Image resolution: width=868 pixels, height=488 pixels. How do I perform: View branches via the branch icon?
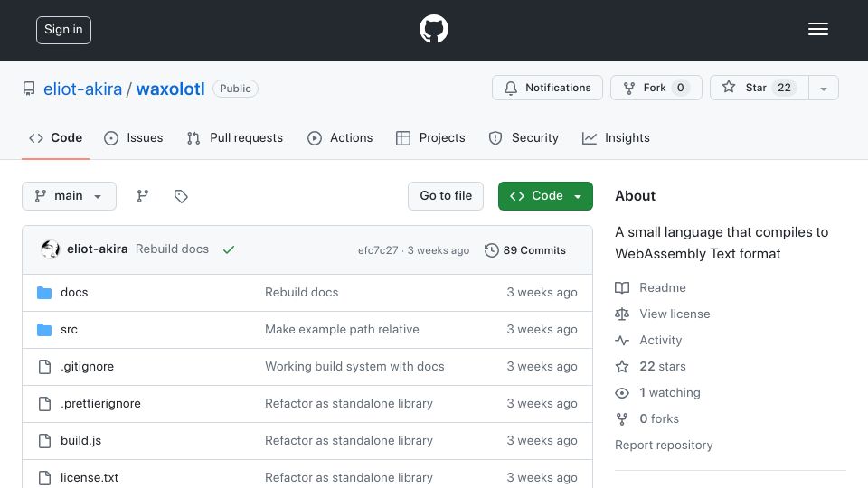143,196
